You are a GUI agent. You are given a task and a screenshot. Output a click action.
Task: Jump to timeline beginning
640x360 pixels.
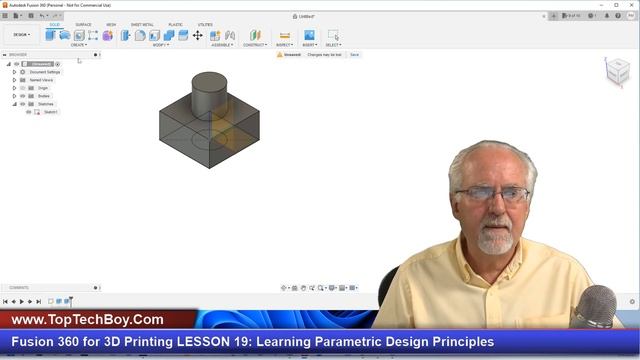pyautogui.click(x=5, y=302)
